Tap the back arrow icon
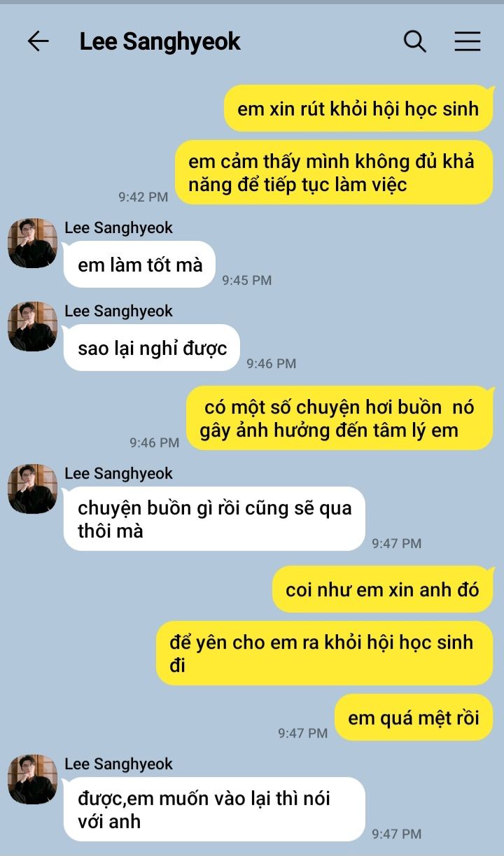This screenshot has height=856, width=504. (38, 42)
